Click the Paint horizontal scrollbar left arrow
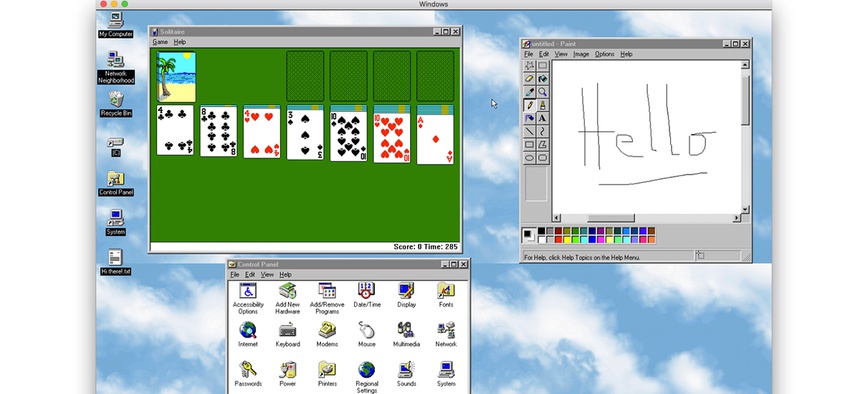This screenshot has width=860, height=394. coord(557,218)
